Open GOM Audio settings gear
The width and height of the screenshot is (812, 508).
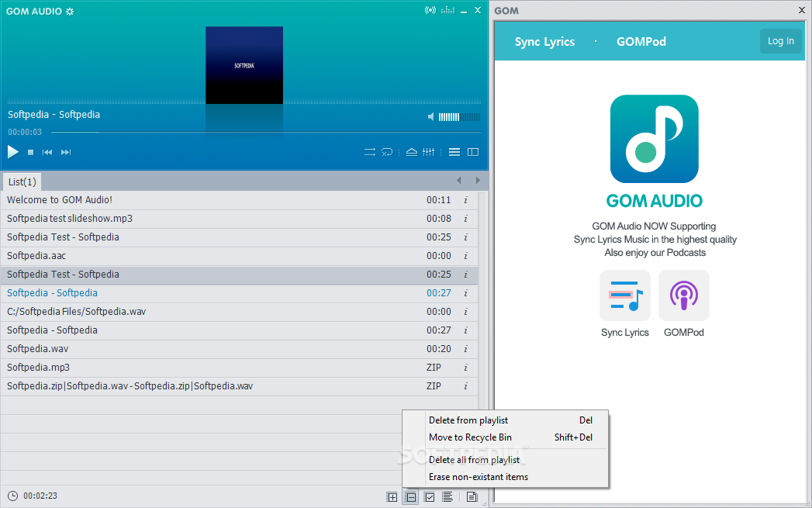[x=70, y=12]
